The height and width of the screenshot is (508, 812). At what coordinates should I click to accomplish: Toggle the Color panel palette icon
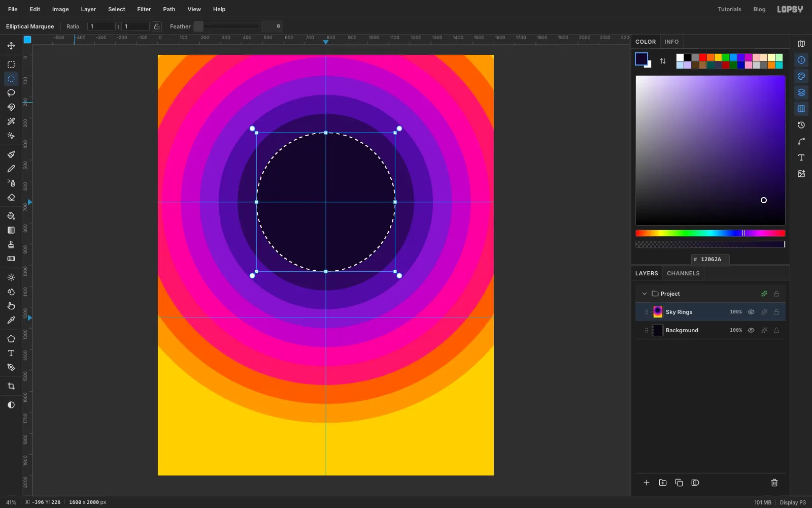click(x=801, y=76)
